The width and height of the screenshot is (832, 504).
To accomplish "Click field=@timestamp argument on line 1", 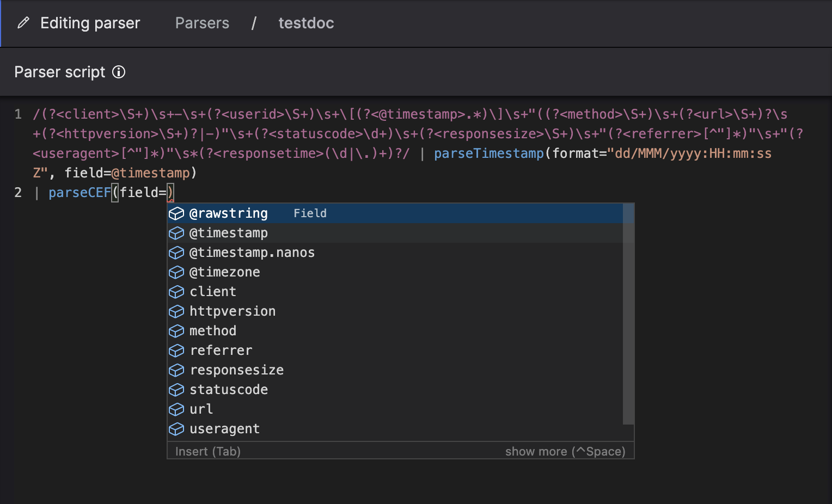I will tap(127, 173).
